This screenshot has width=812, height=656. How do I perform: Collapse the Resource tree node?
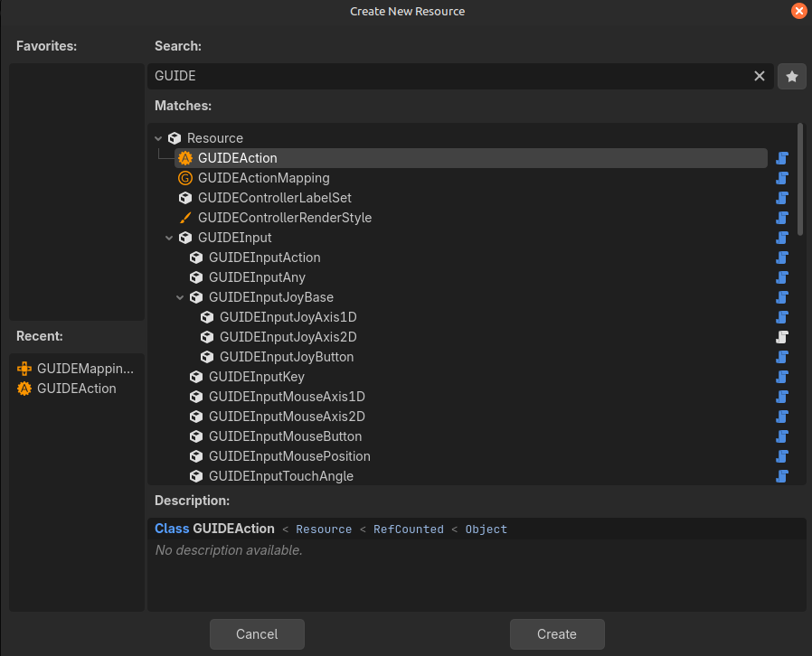[158, 138]
